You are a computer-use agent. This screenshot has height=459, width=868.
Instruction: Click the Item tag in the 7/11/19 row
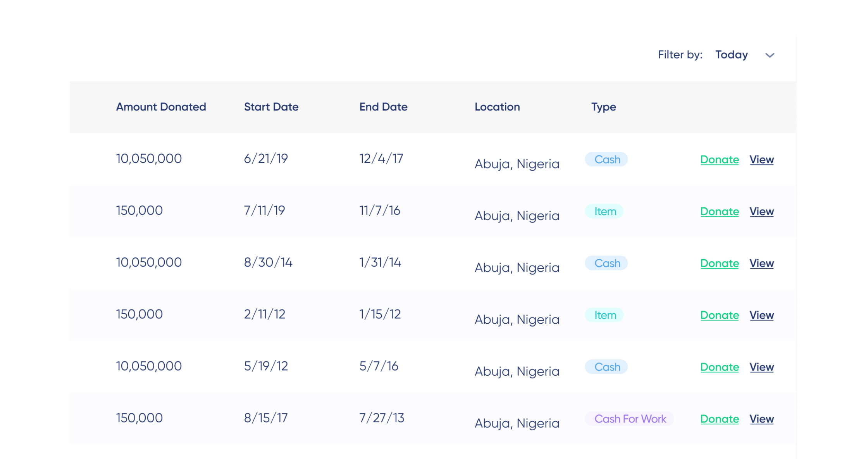point(605,212)
